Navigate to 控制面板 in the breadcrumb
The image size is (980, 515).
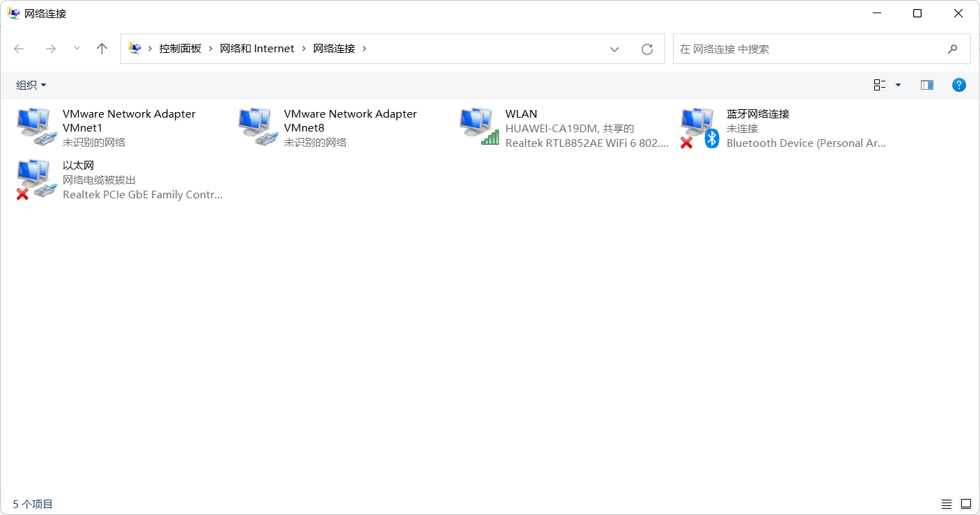180,49
